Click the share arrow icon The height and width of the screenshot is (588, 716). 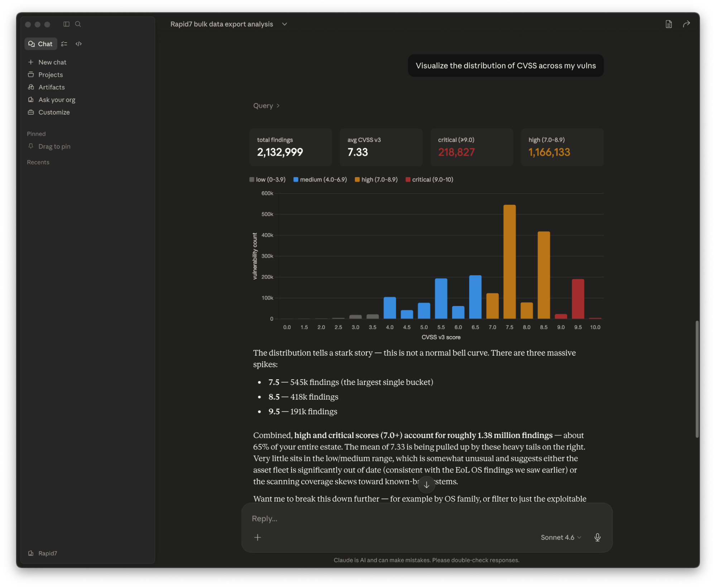pyautogui.click(x=686, y=24)
